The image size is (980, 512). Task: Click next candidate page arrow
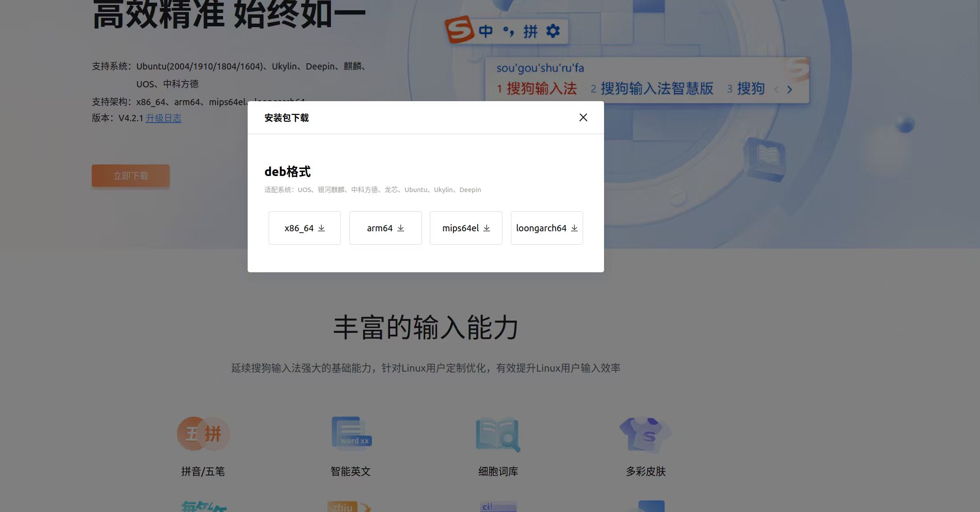pos(790,90)
